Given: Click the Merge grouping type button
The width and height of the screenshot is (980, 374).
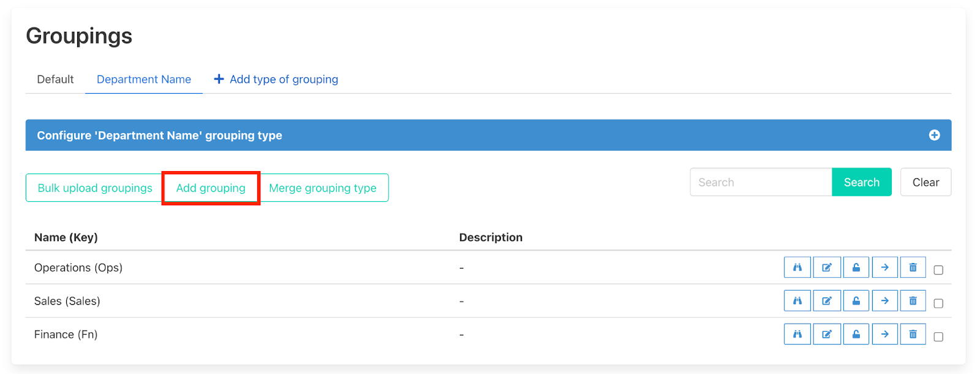Looking at the screenshot, I should [x=323, y=188].
